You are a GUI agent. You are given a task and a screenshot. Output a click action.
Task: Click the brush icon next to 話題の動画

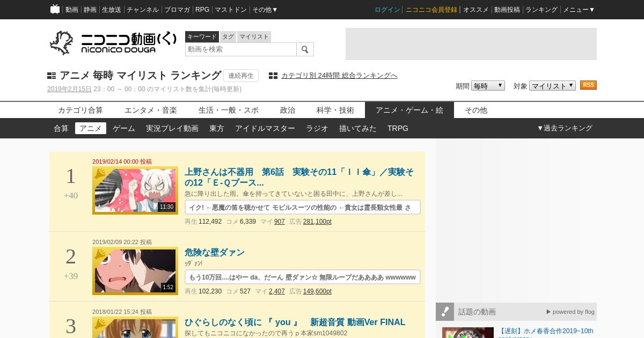point(445,312)
